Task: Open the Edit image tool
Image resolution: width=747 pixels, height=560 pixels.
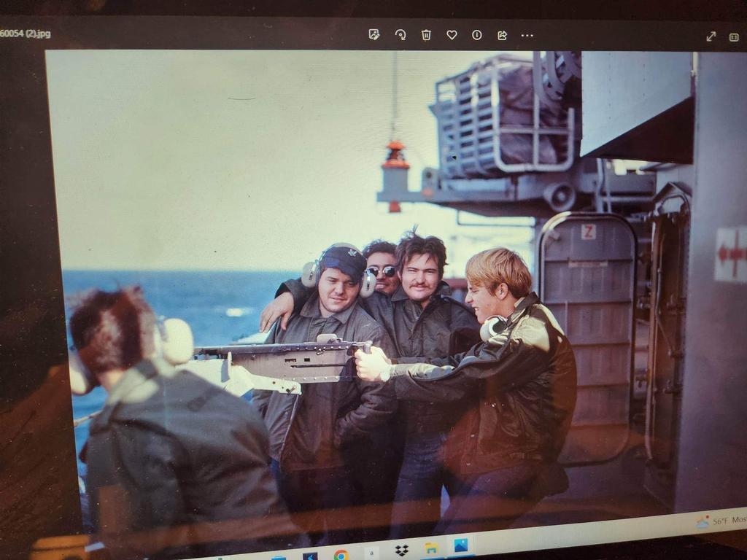Action: [374, 34]
